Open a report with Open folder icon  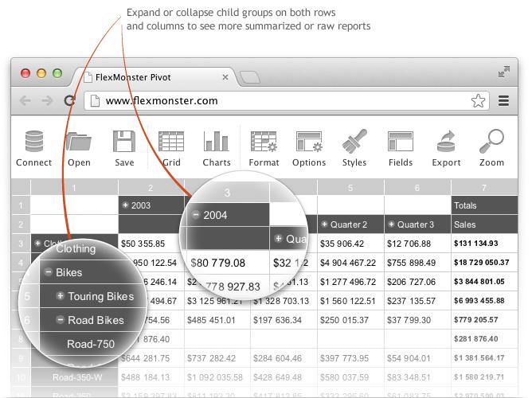(x=79, y=142)
